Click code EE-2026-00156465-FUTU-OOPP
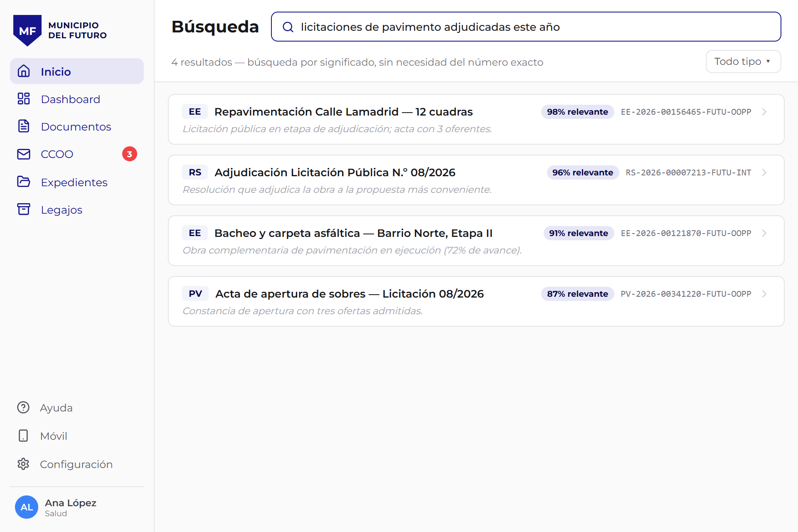798x532 pixels. pyautogui.click(x=686, y=112)
